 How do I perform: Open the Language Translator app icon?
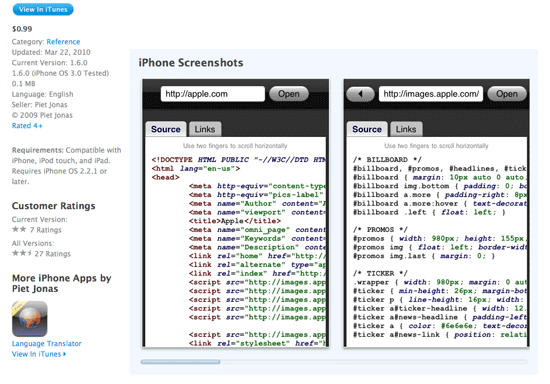[x=30, y=319]
